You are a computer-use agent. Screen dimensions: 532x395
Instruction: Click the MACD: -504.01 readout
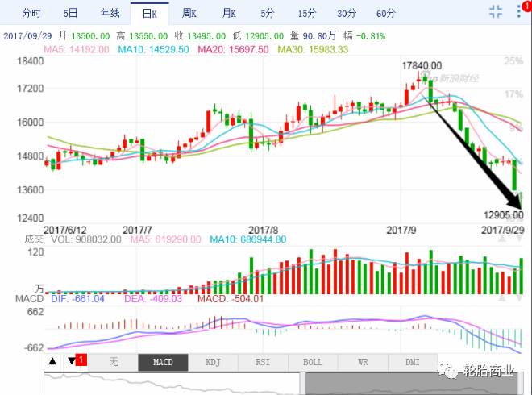231,299
